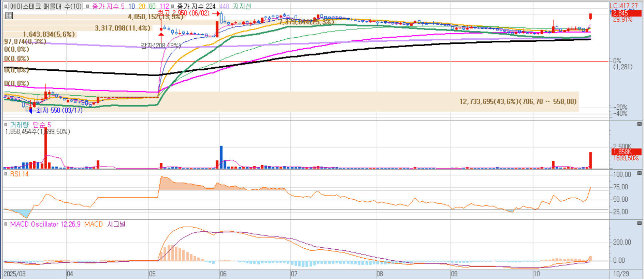Select the purple 448 moving average label
Screen dimensions: 644x279
(x=224, y=7)
